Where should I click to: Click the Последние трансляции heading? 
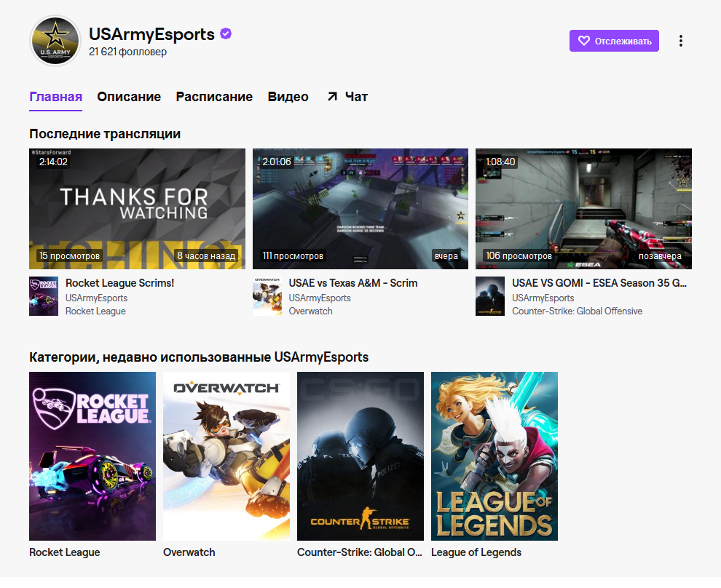point(105,134)
